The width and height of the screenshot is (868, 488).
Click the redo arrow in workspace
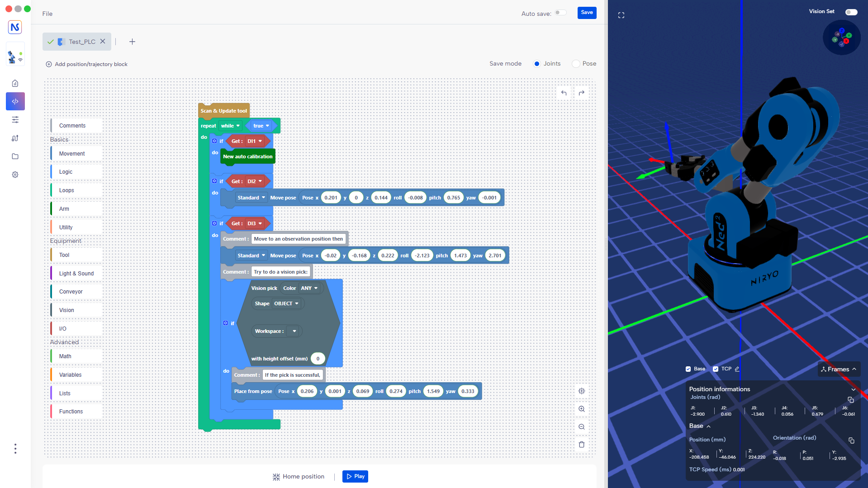[582, 93]
